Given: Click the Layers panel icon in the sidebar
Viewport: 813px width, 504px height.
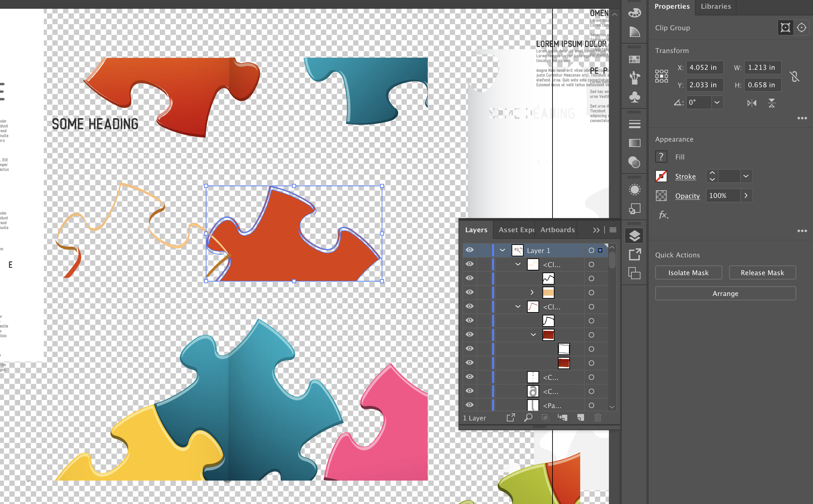Looking at the screenshot, I should coord(634,236).
